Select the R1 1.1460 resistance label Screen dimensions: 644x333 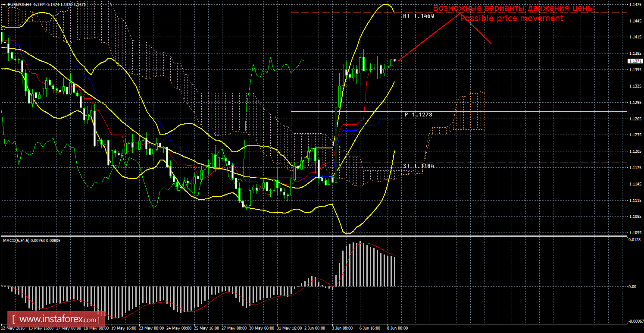(x=419, y=16)
